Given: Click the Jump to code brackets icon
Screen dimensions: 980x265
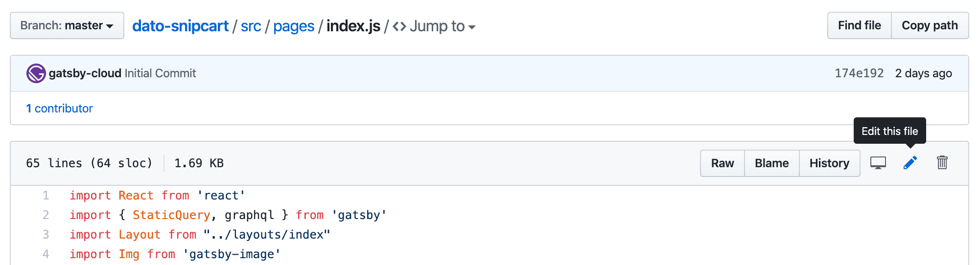Looking at the screenshot, I should point(399,26).
